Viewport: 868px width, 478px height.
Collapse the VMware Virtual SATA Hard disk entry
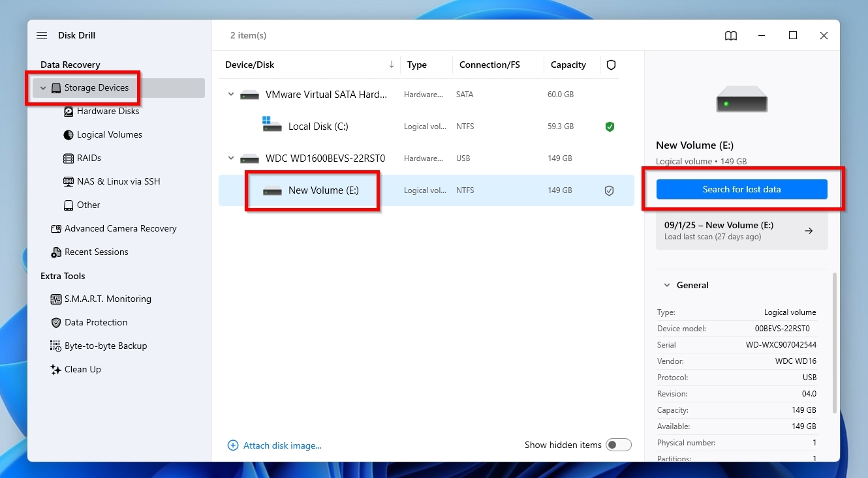[x=230, y=94]
